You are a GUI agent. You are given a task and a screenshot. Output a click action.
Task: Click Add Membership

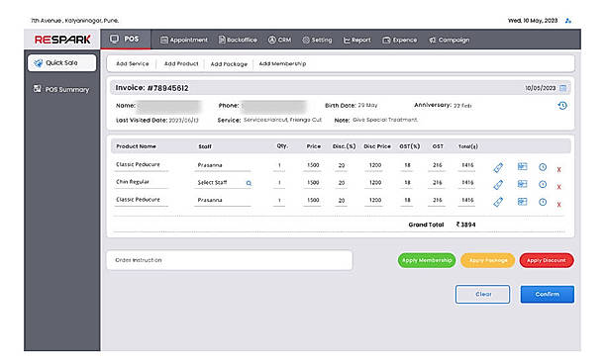tap(282, 63)
